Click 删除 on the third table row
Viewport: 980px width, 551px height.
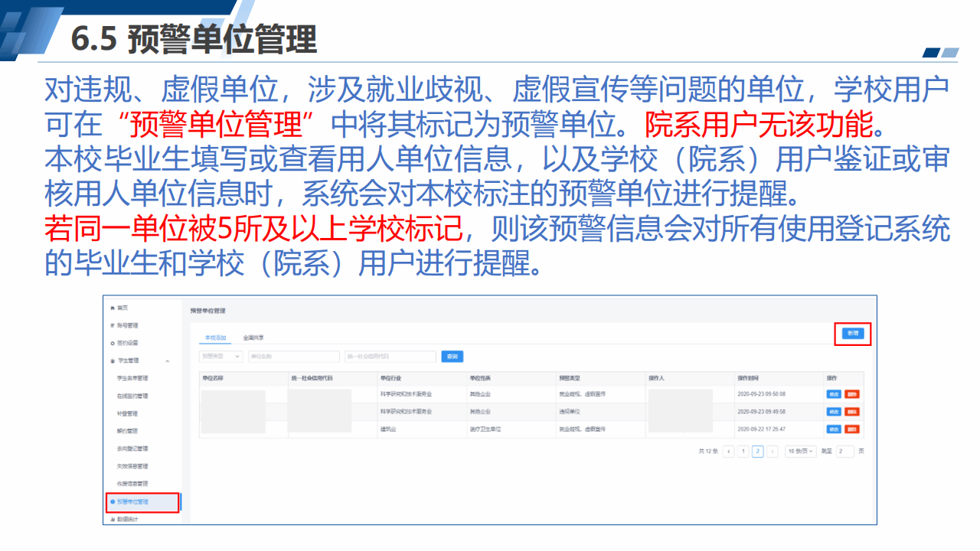pos(852,429)
